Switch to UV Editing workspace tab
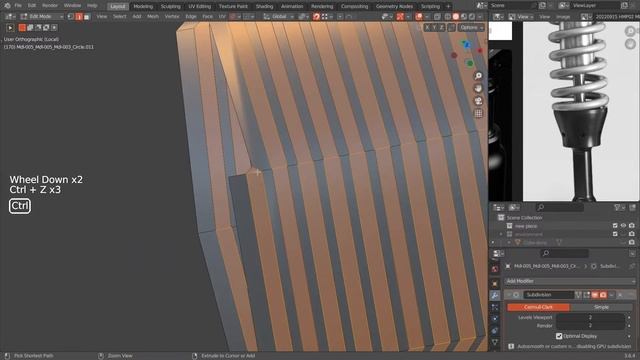Screen dimensions: 640x360 click(200, 6)
